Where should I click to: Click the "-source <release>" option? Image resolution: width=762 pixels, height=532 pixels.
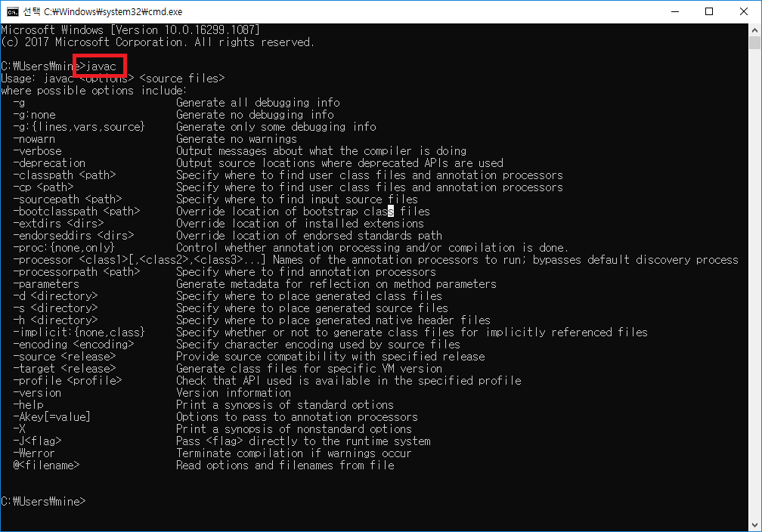(x=65, y=357)
